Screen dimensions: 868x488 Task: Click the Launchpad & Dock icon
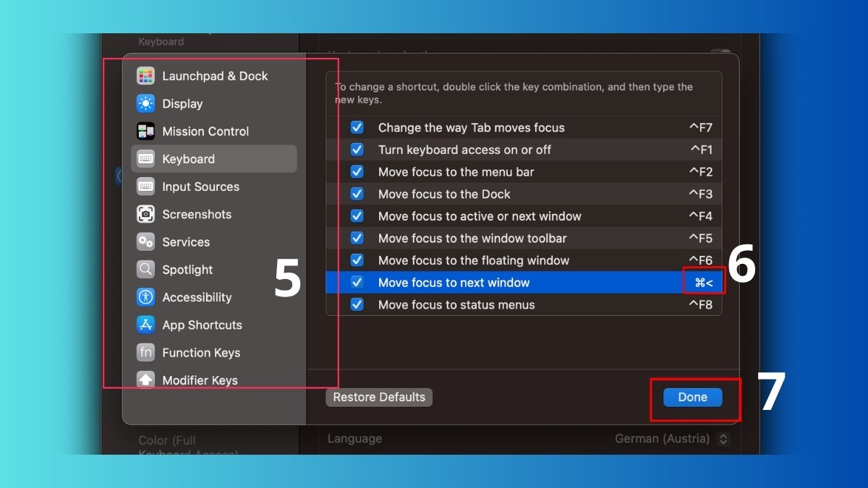146,76
